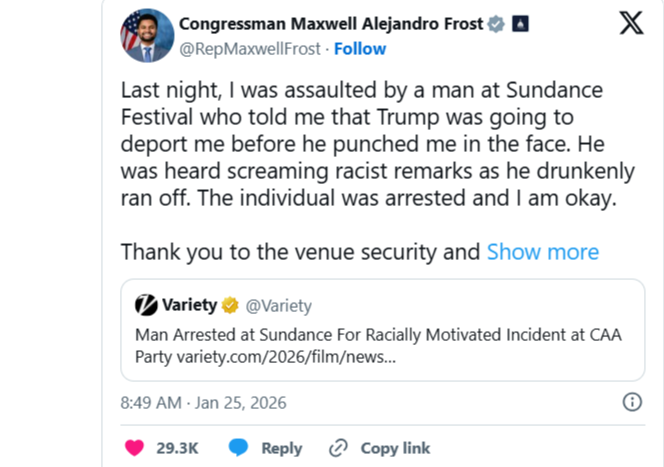Like the post with the heart icon
This screenshot has width=664, height=467.
[133, 447]
